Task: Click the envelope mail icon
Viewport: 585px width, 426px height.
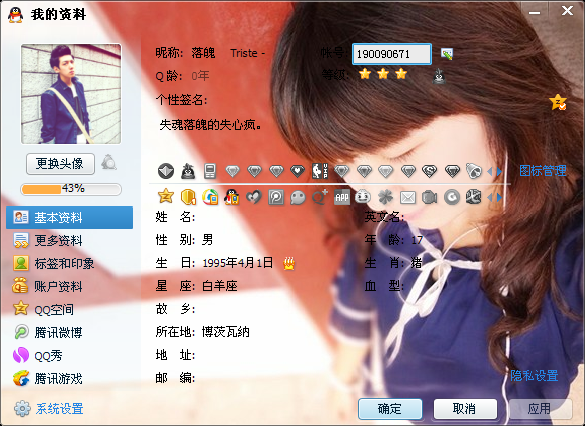Action: tap(408, 197)
